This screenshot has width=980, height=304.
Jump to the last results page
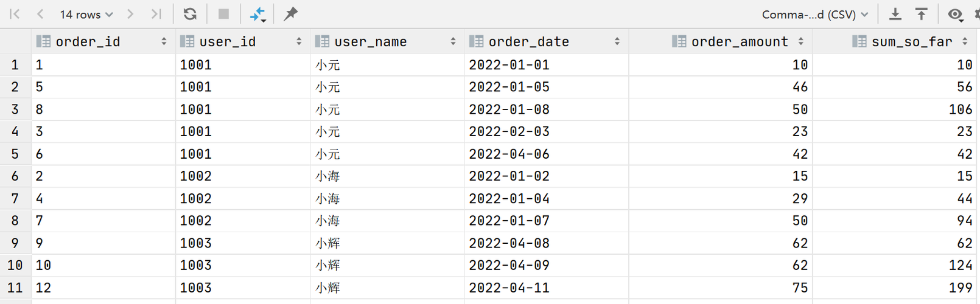point(156,14)
